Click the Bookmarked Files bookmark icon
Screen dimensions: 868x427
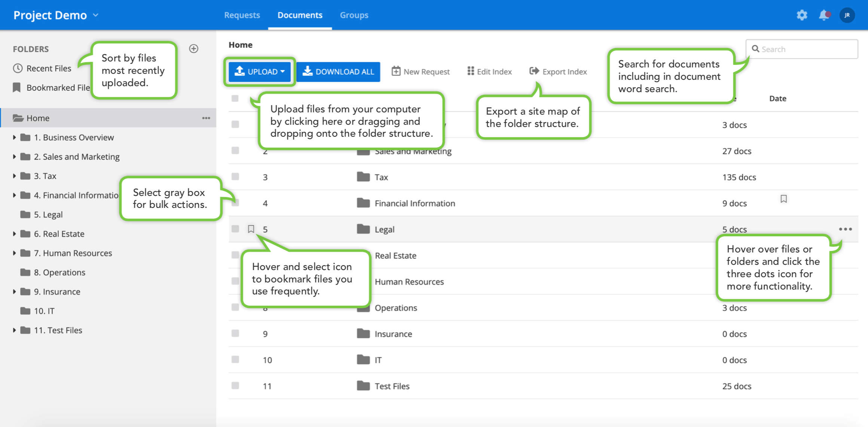(17, 88)
